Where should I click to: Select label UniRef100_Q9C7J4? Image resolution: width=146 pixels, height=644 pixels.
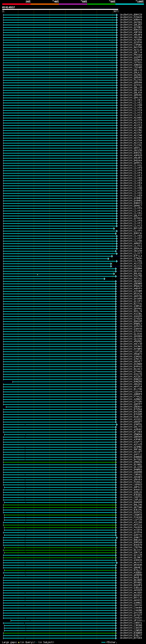click(131, 52)
